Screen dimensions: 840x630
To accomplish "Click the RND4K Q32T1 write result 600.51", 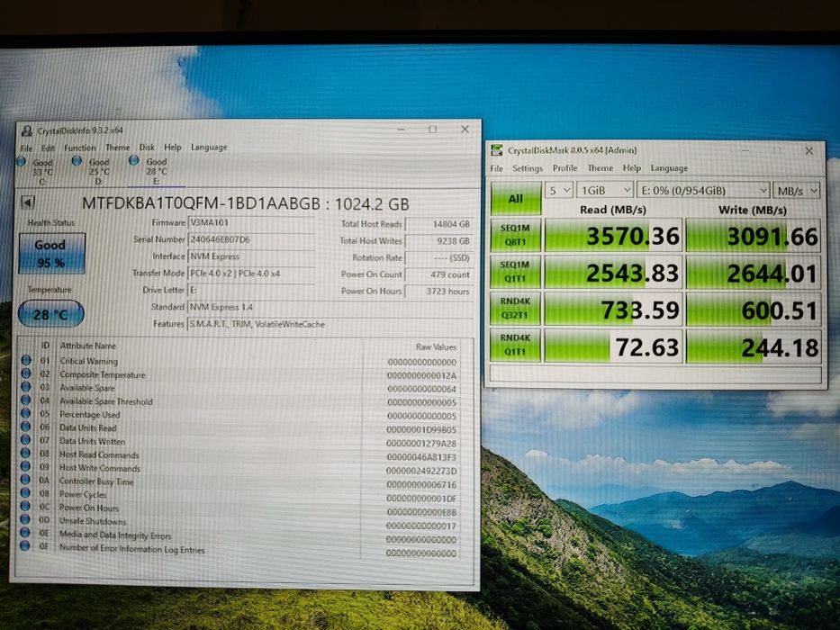I will click(754, 310).
